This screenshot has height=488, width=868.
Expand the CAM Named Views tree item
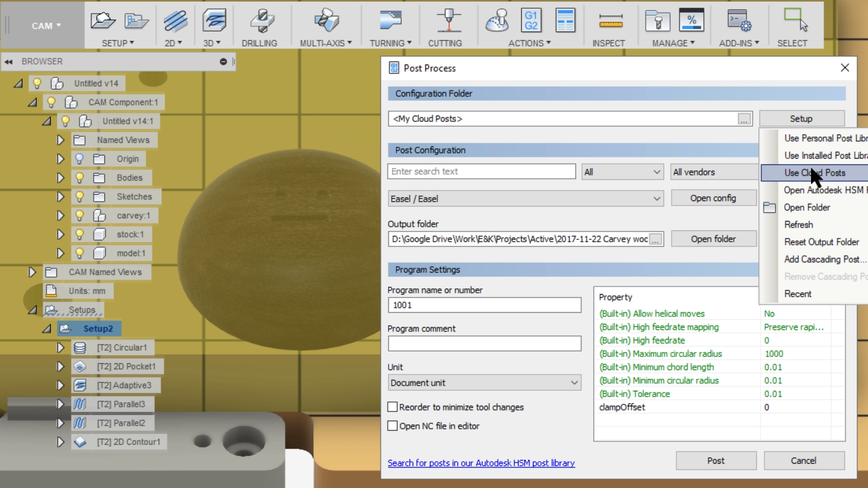(x=32, y=272)
